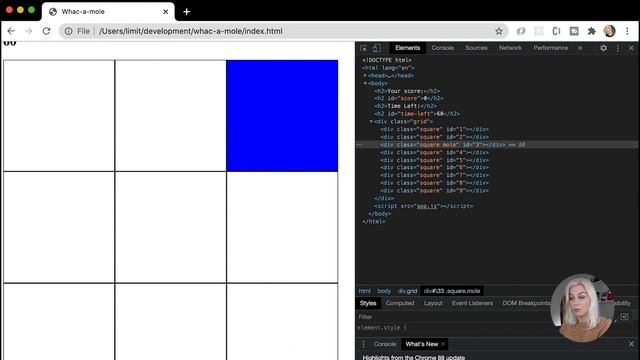Click the site info icon in address bar

pyautogui.click(x=68, y=31)
